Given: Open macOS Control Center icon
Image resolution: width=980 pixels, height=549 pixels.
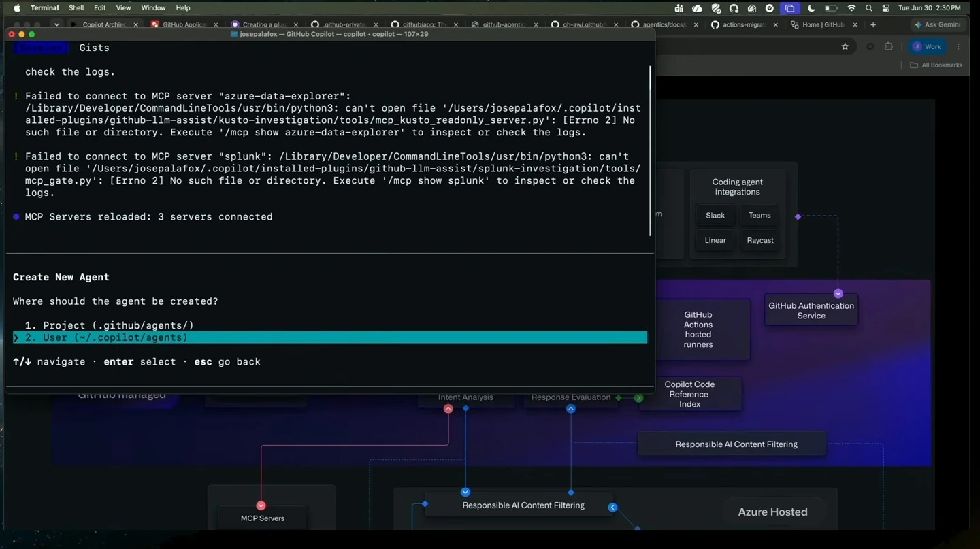Looking at the screenshot, I should point(885,8).
